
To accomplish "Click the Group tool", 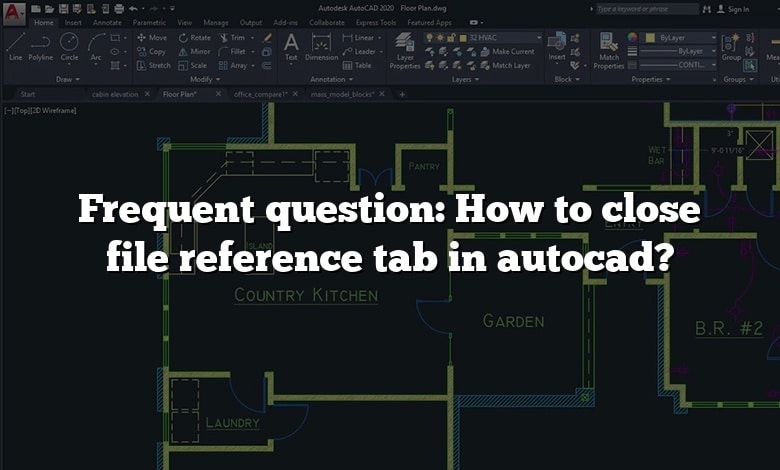I will click(x=731, y=47).
